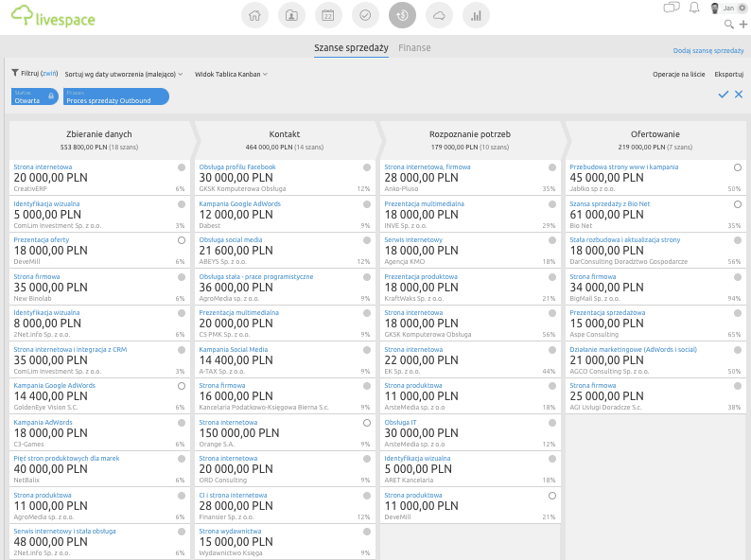Open the calendar icon in top navigation
This screenshot has width=751, height=560.
(328, 15)
